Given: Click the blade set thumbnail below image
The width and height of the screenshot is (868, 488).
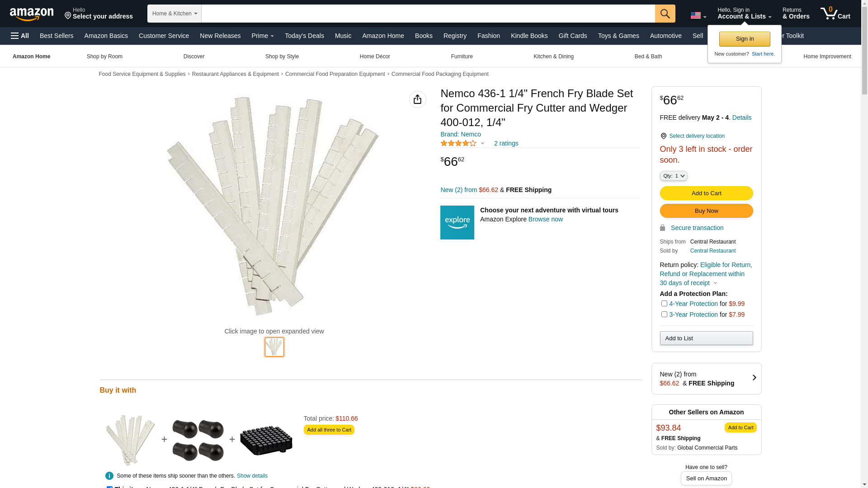Looking at the screenshot, I should (x=274, y=347).
